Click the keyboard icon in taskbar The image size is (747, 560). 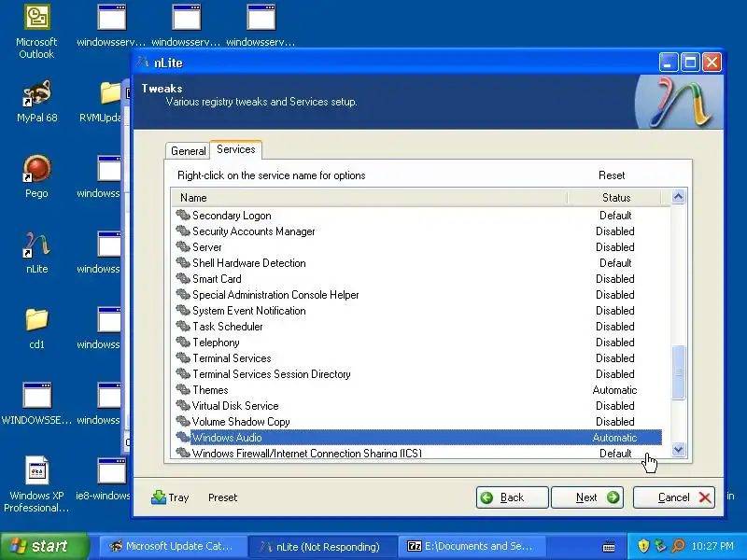pos(609,547)
